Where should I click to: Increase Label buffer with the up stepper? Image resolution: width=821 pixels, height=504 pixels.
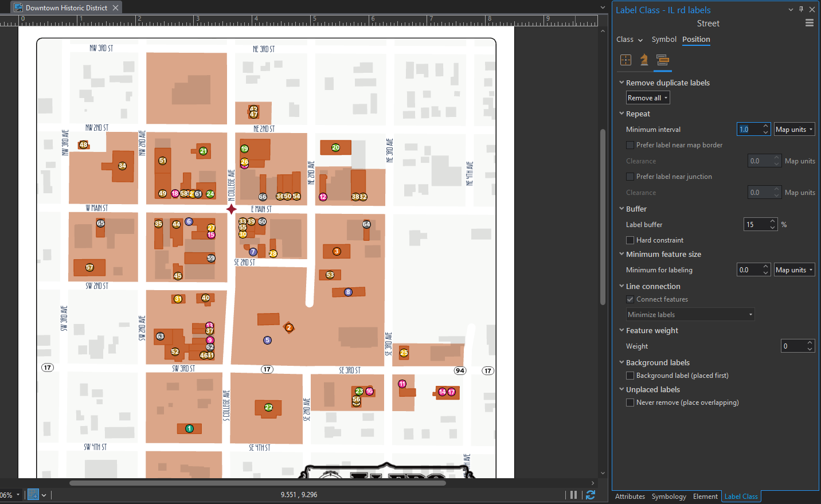coord(772,221)
